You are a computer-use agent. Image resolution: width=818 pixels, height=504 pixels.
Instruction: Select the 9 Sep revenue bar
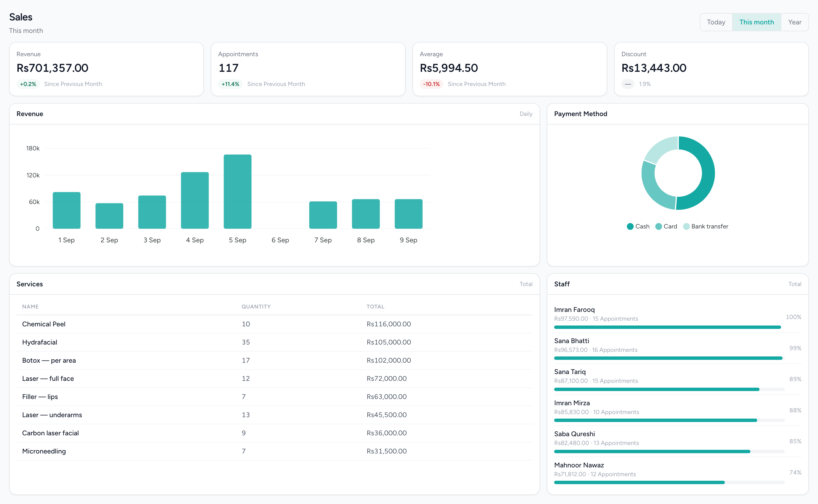[x=408, y=214]
